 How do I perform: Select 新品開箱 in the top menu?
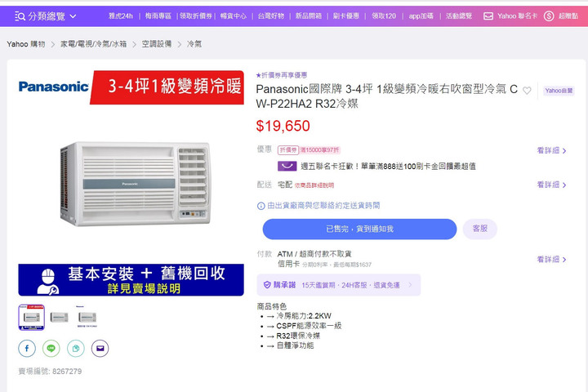pos(308,16)
